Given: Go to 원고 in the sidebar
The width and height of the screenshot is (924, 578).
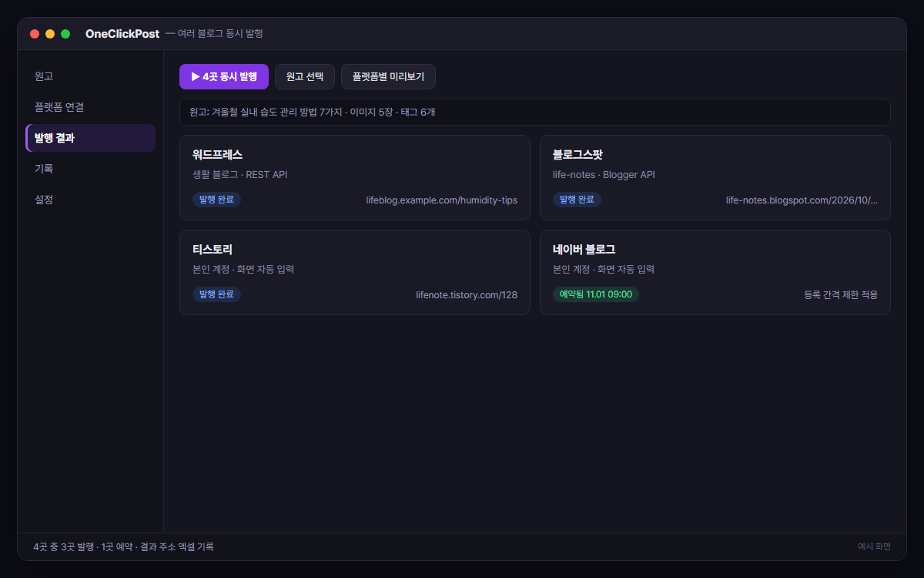Looking at the screenshot, I should click(x=91, y=76).
